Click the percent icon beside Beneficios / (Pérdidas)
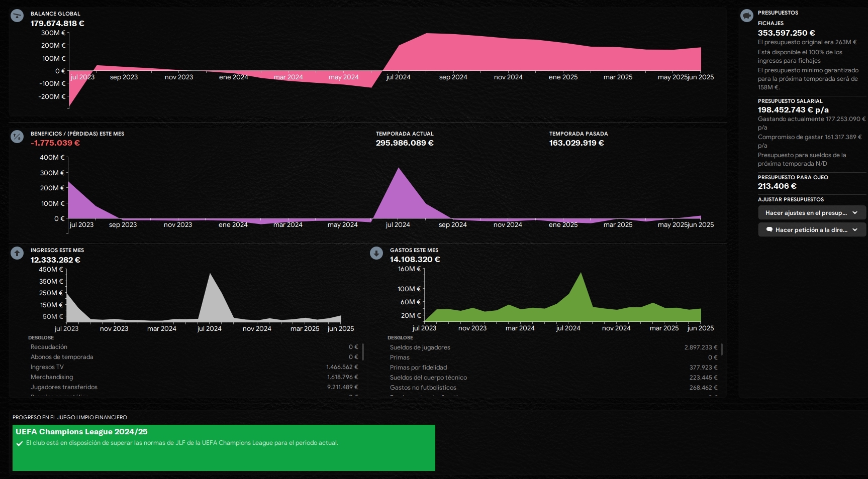The image size is (868, 479). [x=17, y=137]
